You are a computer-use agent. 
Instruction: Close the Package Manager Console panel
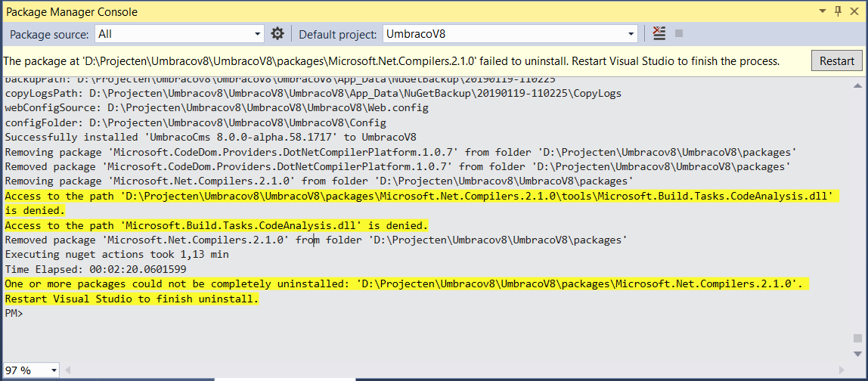point(855,11)
